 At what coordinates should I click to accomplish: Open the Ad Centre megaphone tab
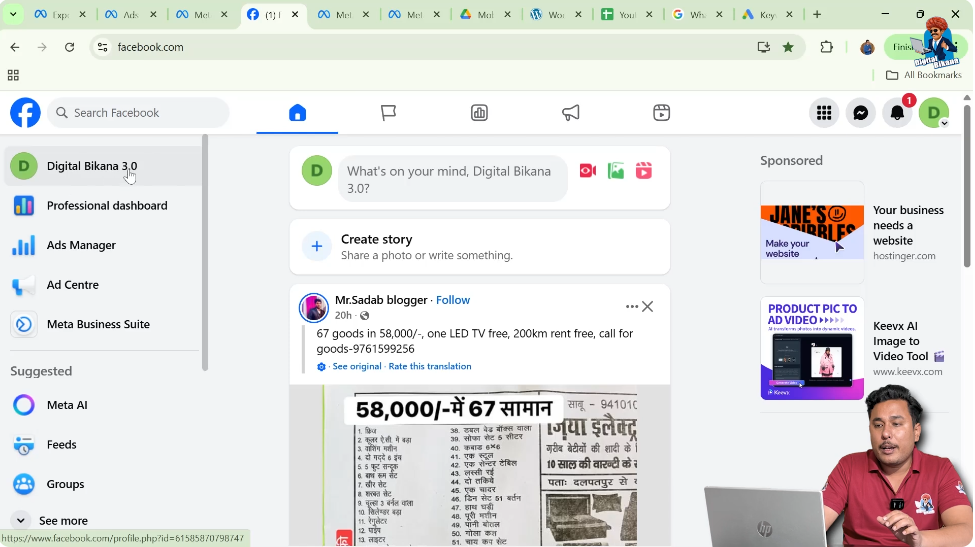pos(570,113)
